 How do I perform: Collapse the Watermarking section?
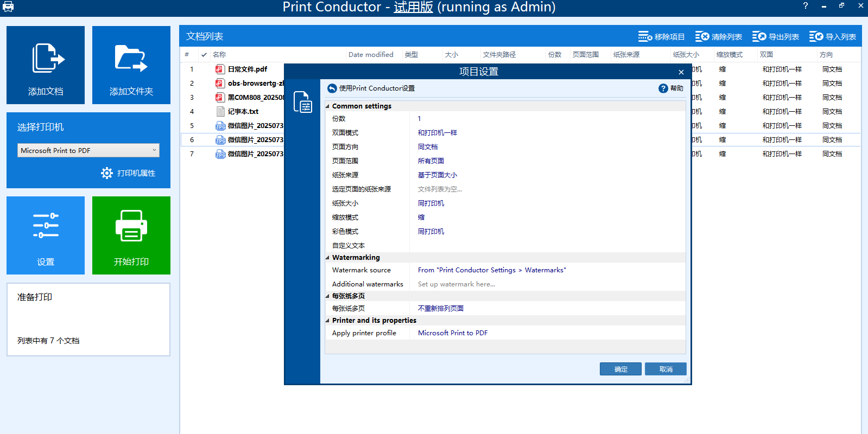[x=327, y=258]
